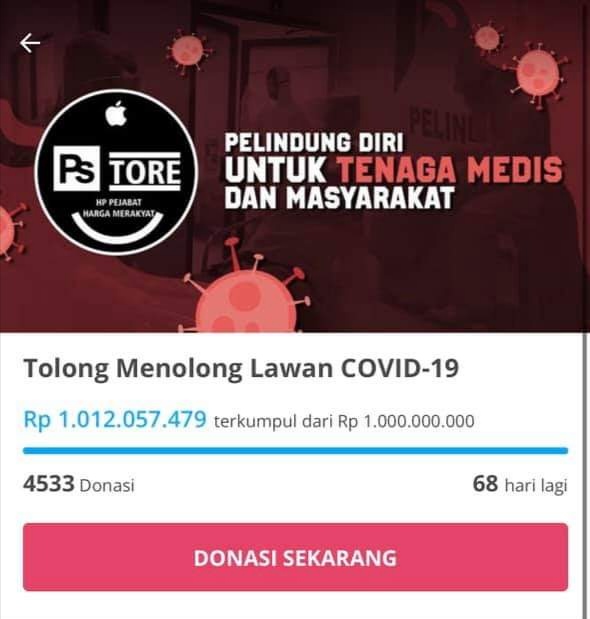Click the small virus near top-right corner

pos(487,39)
